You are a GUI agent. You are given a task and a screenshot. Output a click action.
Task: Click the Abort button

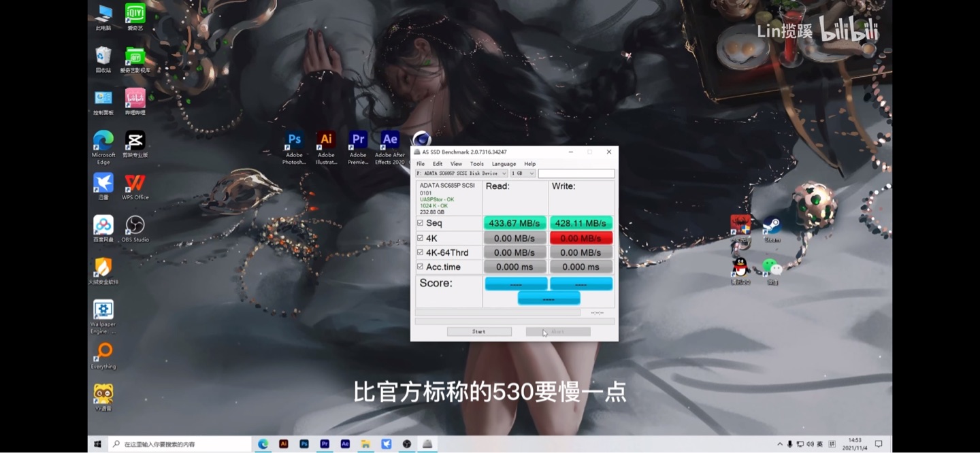[x=558, y=331]
